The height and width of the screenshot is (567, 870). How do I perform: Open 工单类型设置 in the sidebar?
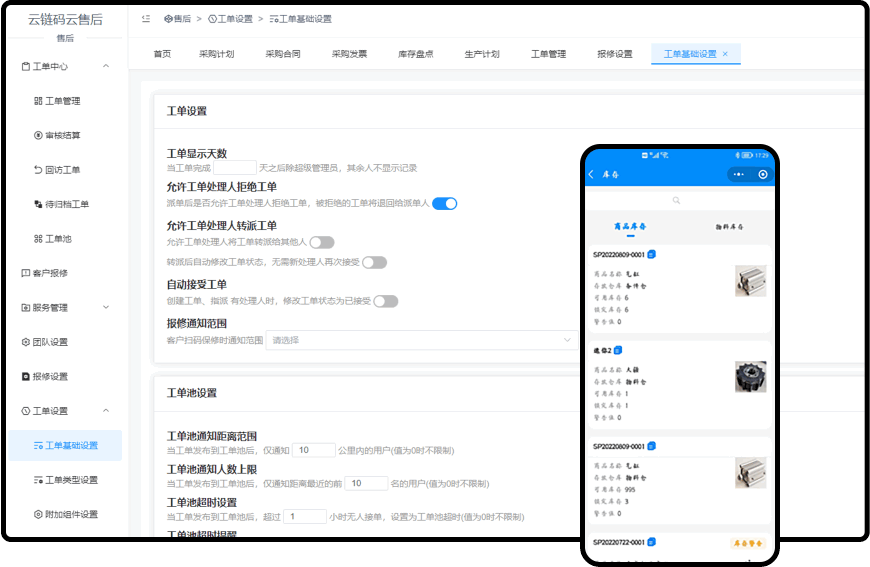pyautogui.click(x=71, y=480)
